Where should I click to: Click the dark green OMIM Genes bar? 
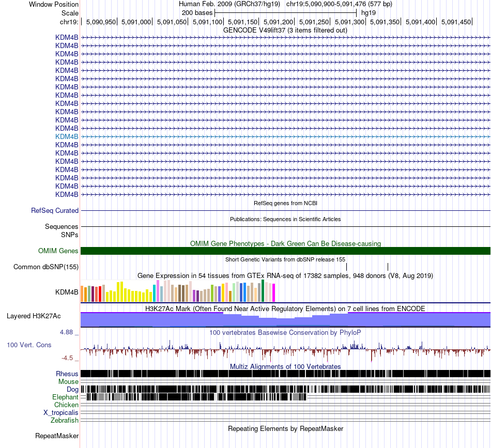coord(285,251)
